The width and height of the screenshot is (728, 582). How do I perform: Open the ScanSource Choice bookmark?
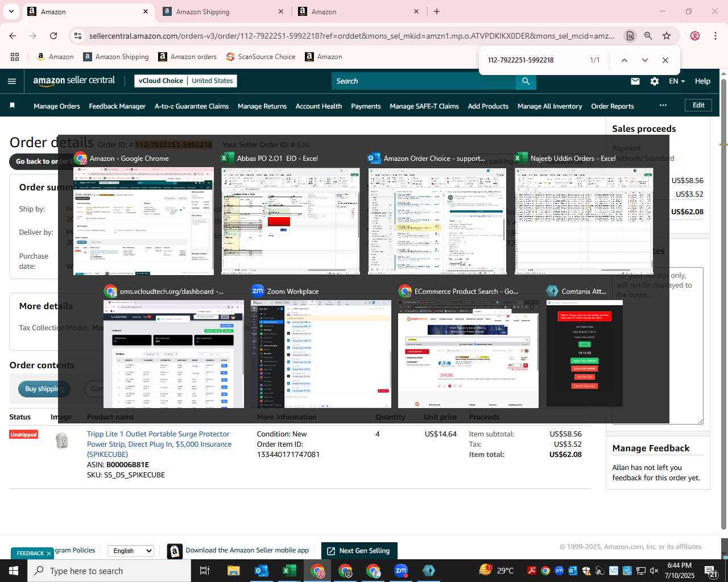pos(260,57)
